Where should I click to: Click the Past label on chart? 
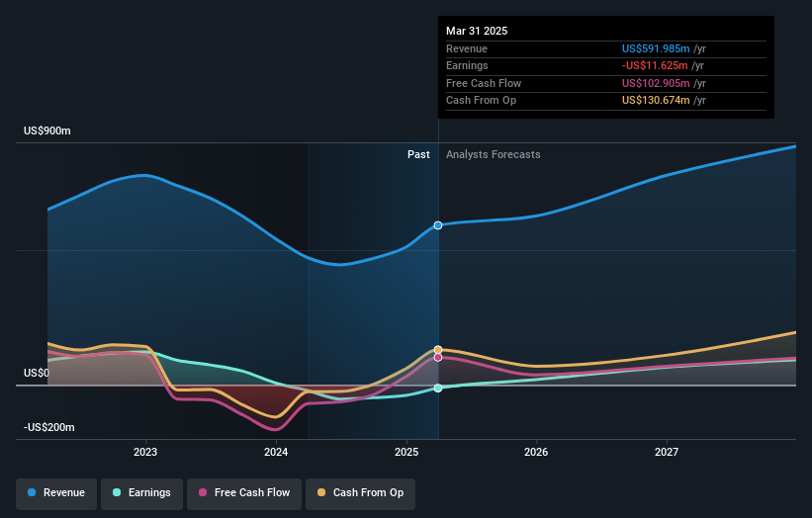[x=418, y=155]
